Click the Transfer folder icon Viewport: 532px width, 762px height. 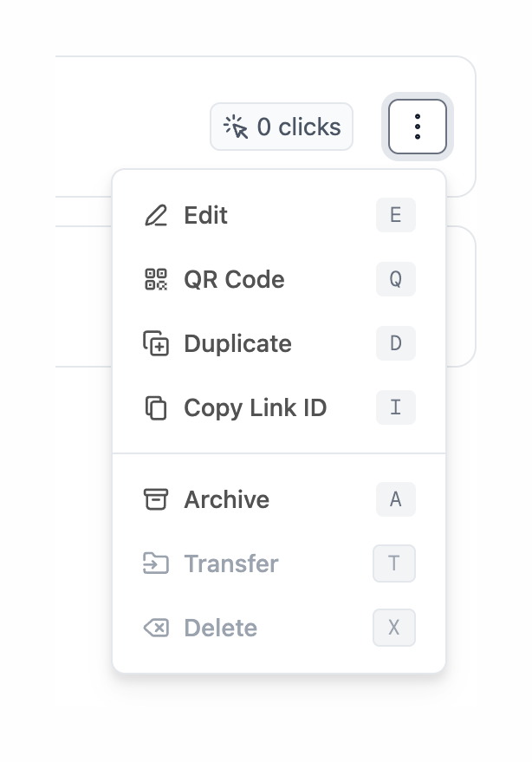click(x=157, y=563)
